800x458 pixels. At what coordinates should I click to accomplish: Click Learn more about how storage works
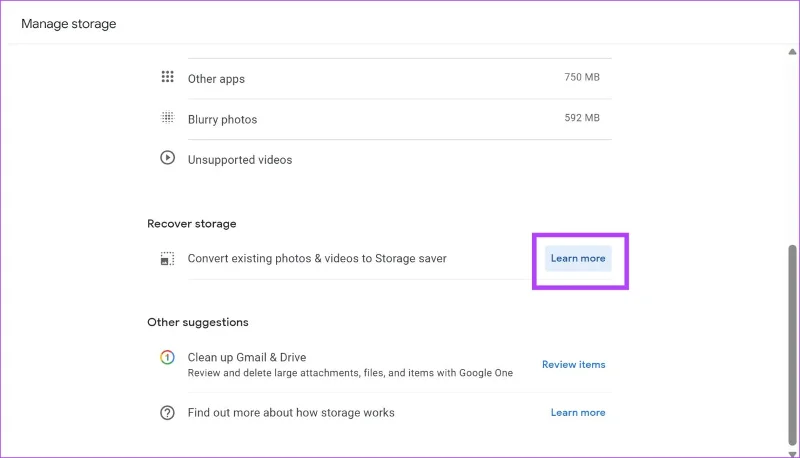click(578, 412)
